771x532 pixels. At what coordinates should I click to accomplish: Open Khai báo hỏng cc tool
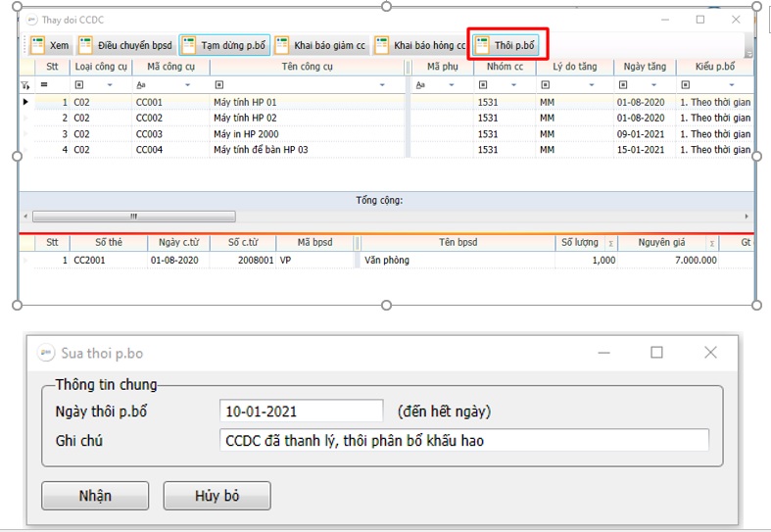pos(420,45)
